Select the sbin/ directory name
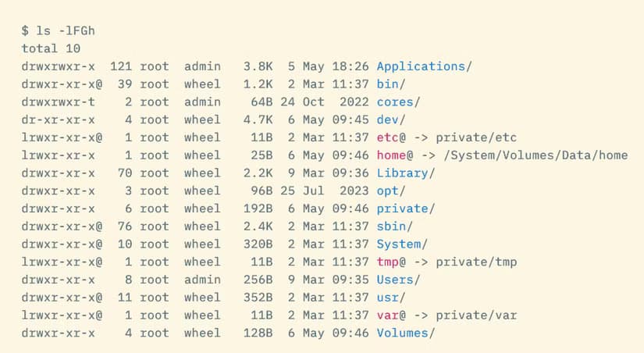644x353 pixels. pos(395,226)
